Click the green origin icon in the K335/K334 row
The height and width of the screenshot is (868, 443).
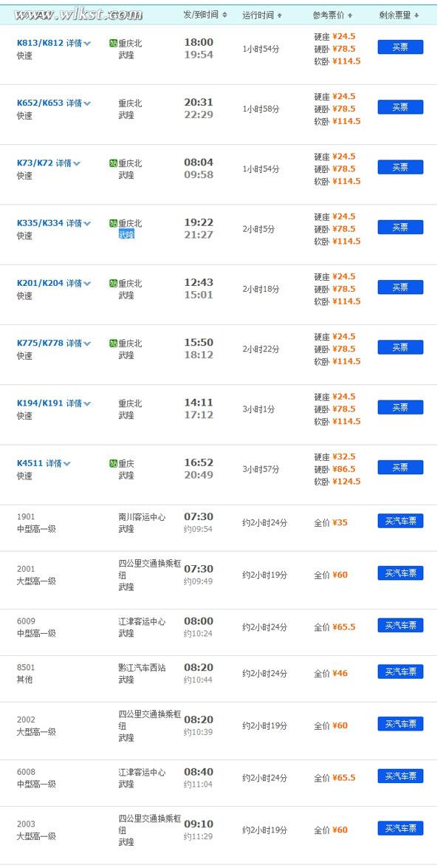(113, 223)
